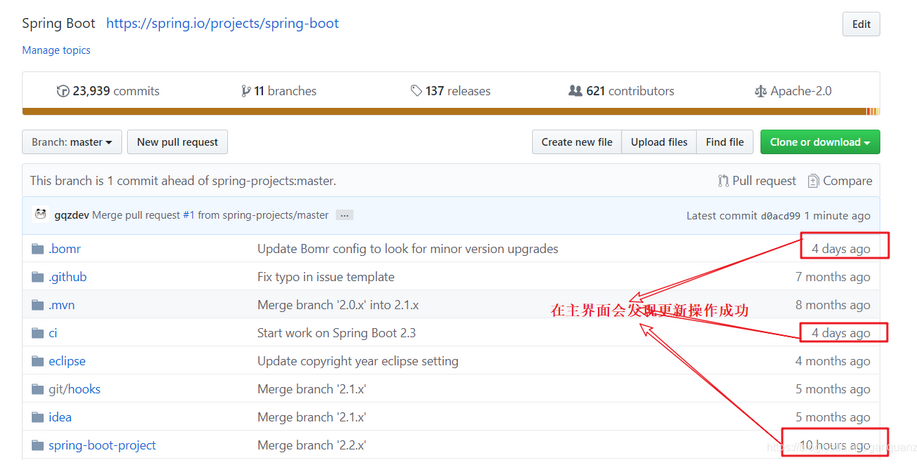The width and height of the screenshot is (917, 466).
Task: Open the .mvn folder
Action: pos(61,305)
